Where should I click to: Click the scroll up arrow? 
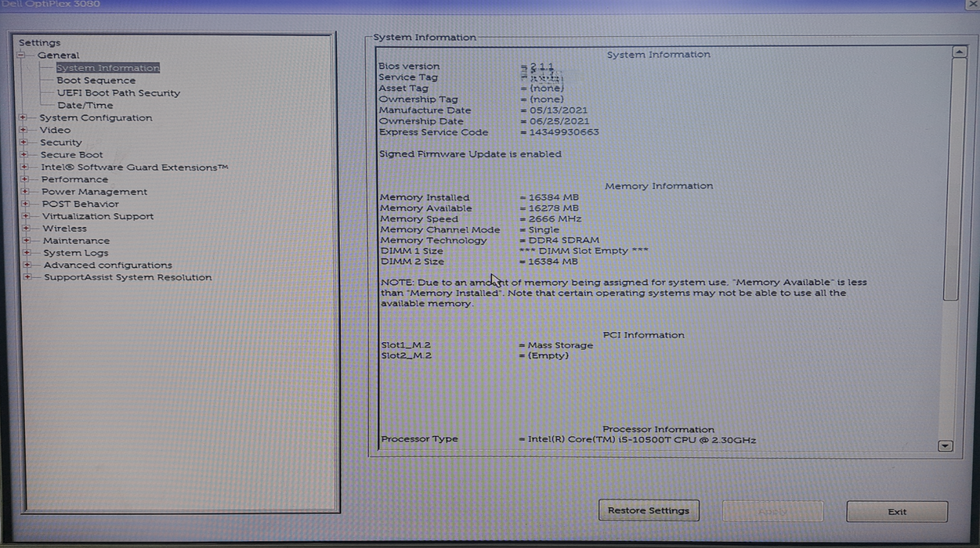[958, 52]
